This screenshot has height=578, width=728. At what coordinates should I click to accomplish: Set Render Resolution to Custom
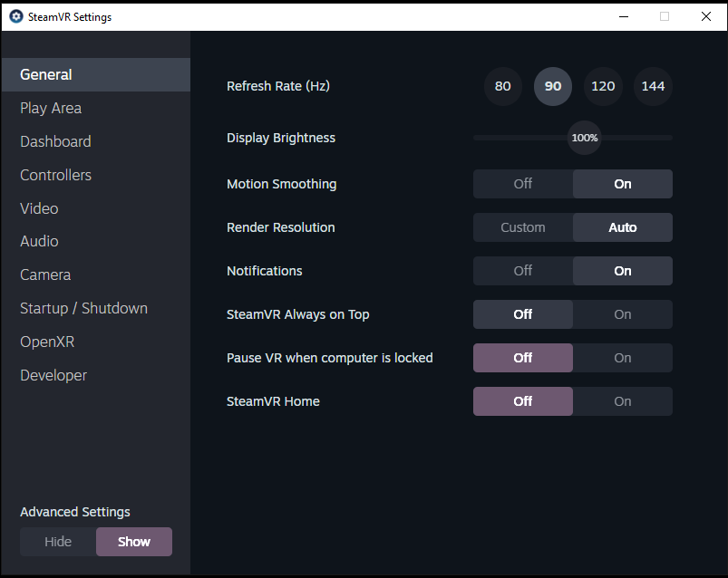[x=523, y=227]
